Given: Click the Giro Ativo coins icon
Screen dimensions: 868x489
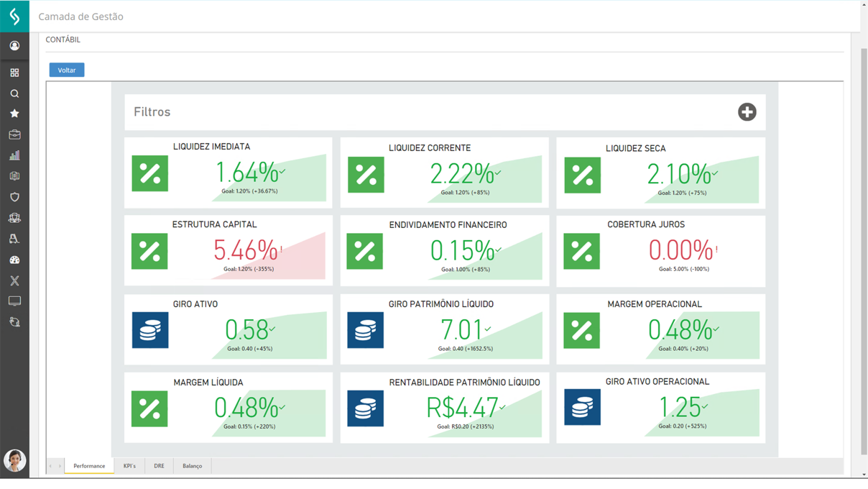Looking at the screenshot, I should point(150,330).
